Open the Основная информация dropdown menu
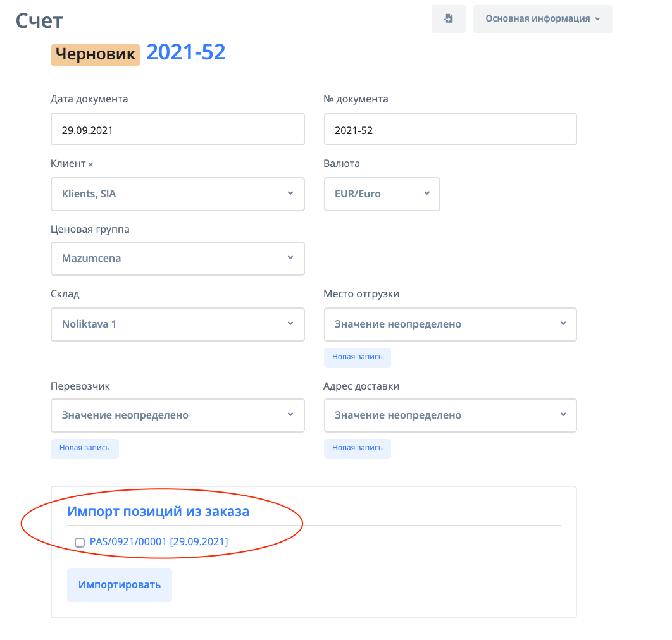 coord(542,19)
